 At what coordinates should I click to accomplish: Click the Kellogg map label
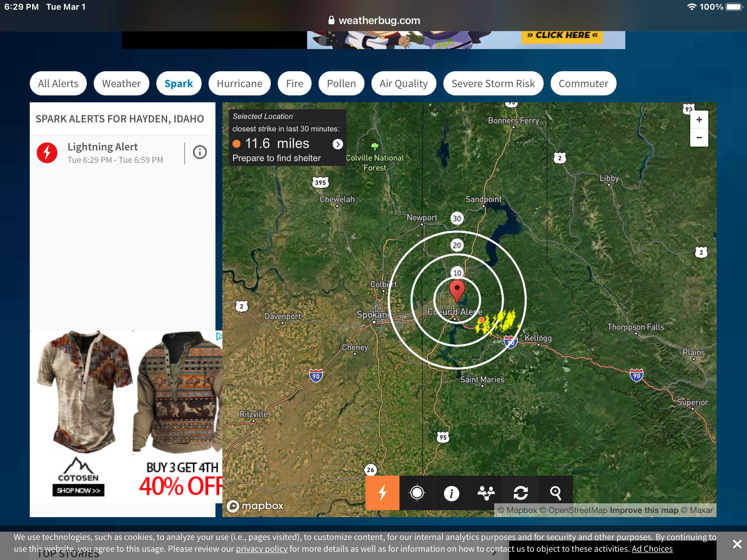point(538,338)
